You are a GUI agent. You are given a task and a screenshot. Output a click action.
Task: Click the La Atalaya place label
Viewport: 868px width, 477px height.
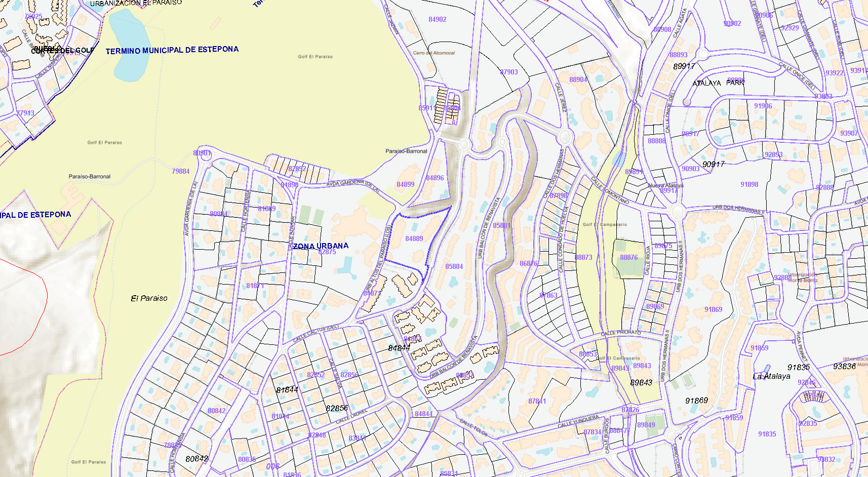coord(771,376)
